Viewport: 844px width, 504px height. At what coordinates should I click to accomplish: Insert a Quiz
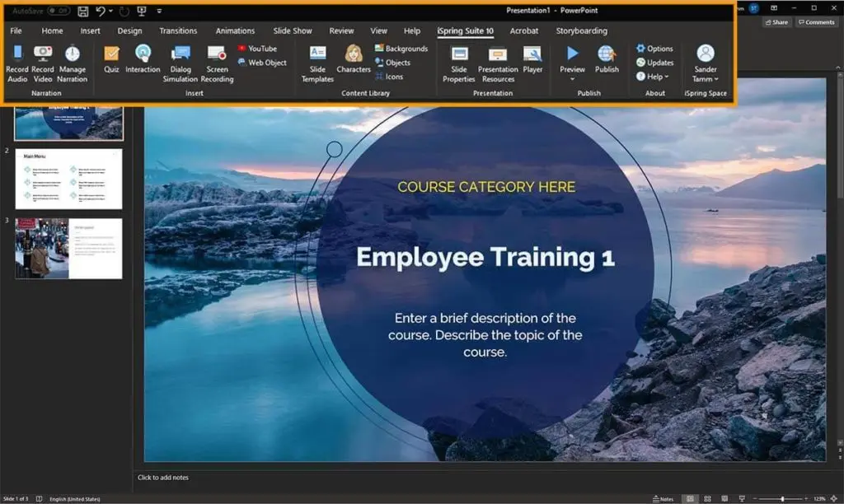pos(111,59)
